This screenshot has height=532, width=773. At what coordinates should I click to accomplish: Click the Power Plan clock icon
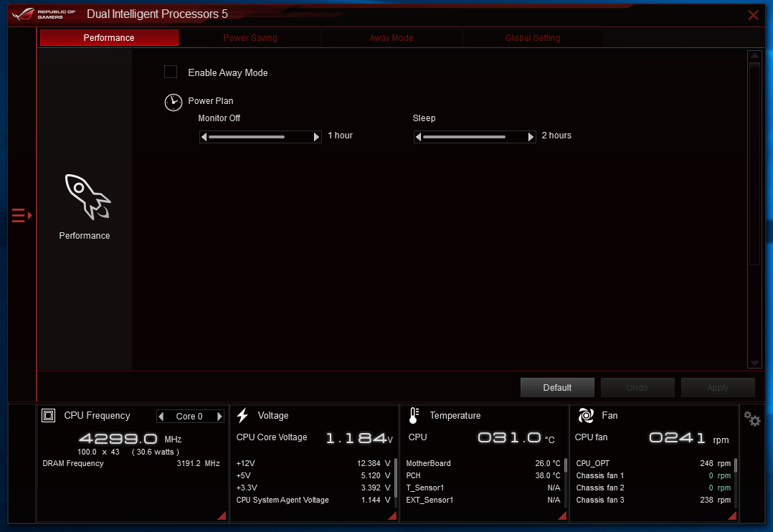click(173, 103)
